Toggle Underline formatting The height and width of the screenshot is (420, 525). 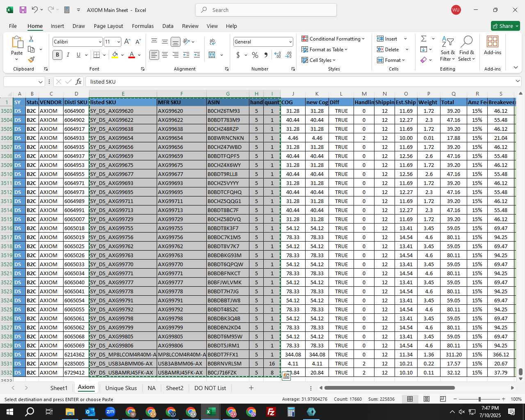tap(78, 55)
